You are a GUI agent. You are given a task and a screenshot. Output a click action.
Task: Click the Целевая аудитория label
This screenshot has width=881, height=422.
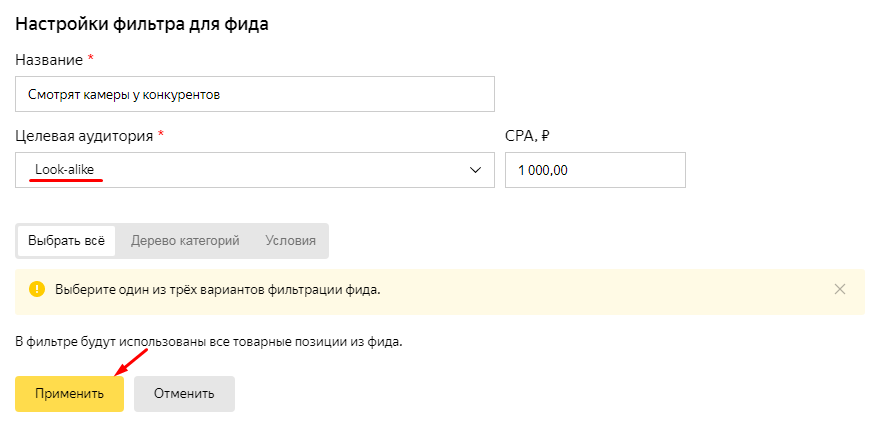[84, 136]
